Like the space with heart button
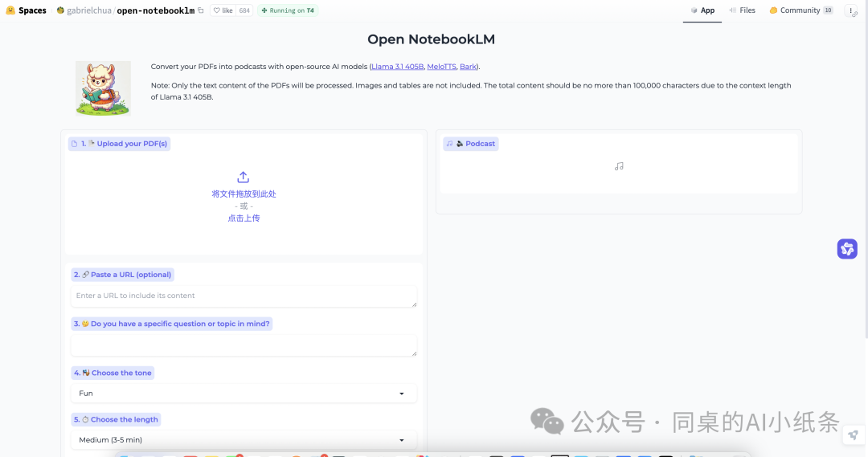This screenshot has width=868, height=457. [223, 10]
